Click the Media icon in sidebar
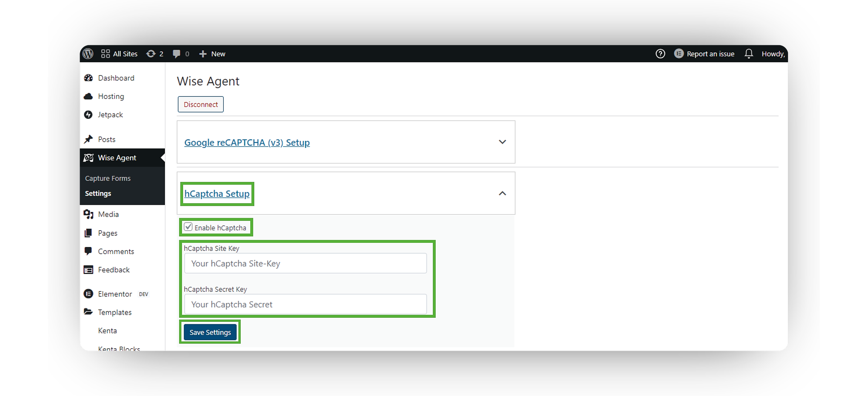This screenshot has width=868, height=396. pos(88,214)
